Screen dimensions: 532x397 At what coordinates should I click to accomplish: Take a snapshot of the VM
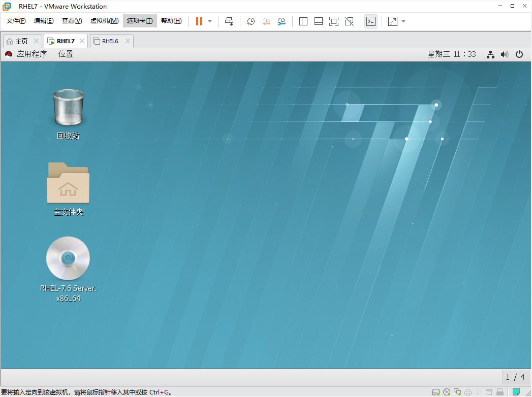tap(251, 21)
